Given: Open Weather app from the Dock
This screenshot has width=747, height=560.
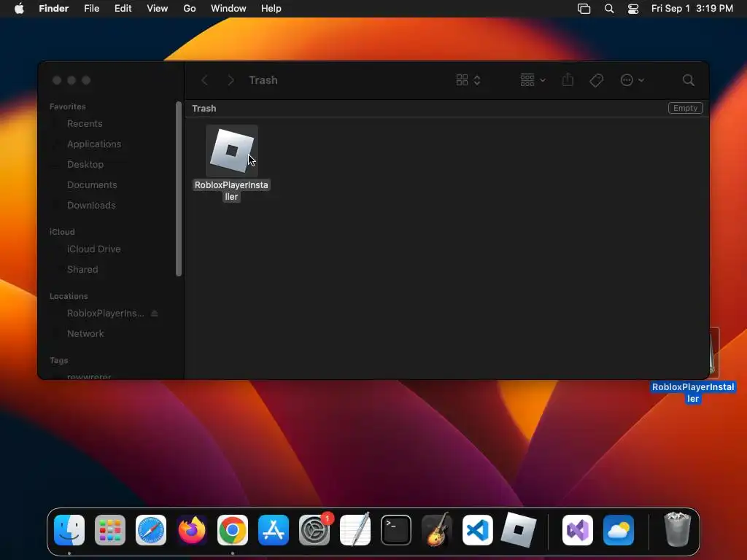Looking at the screenshot, I should (619, 530).
